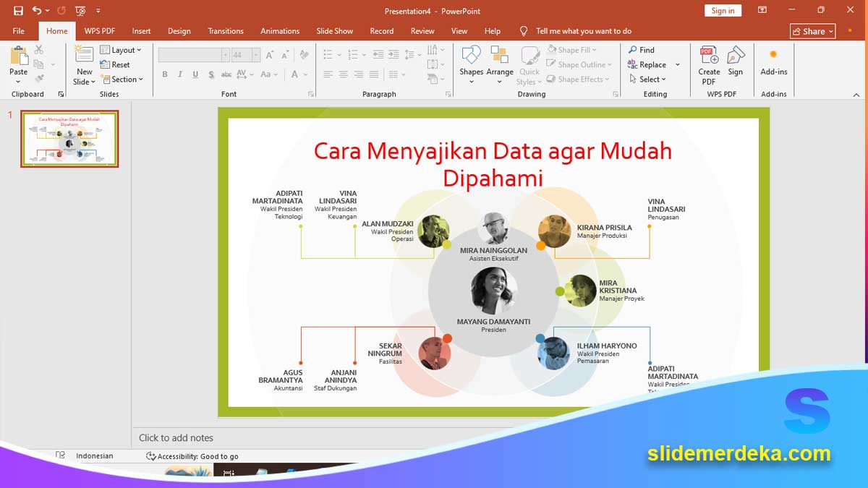Click the Decrease List Level indent icon

tap(379, 55)
